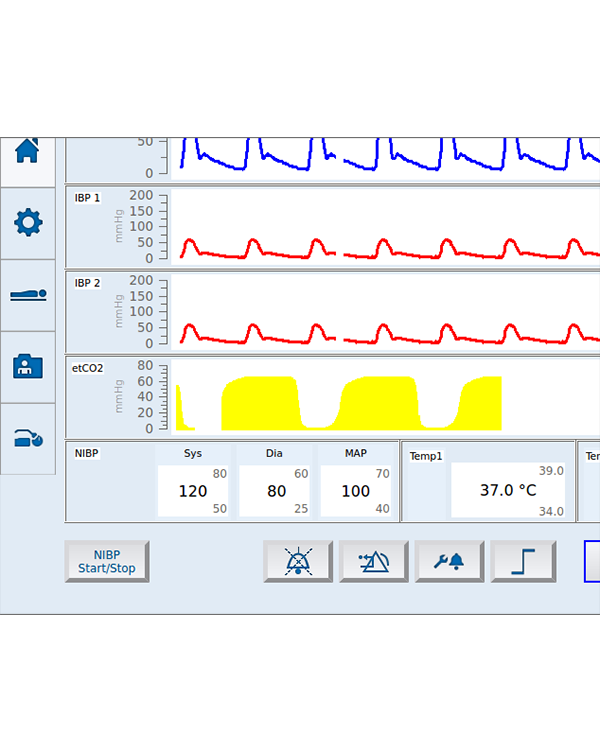Click the MAP value 100
600x752 pixels.
click(355, 491)
